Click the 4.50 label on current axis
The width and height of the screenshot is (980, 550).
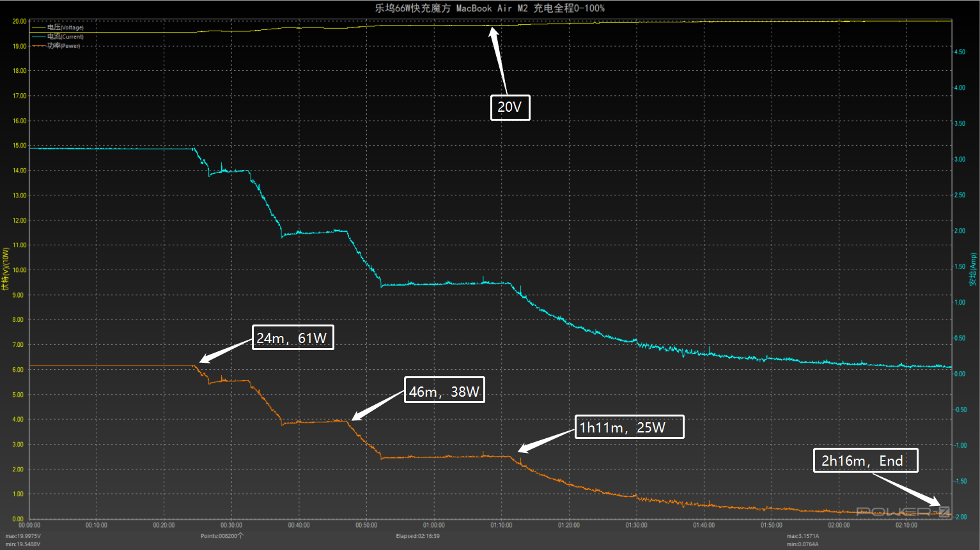pyautogui.click(x=960, y=52)
